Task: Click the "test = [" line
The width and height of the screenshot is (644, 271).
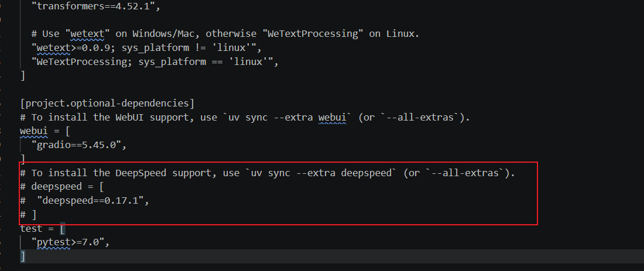Action: coord(42,228)
